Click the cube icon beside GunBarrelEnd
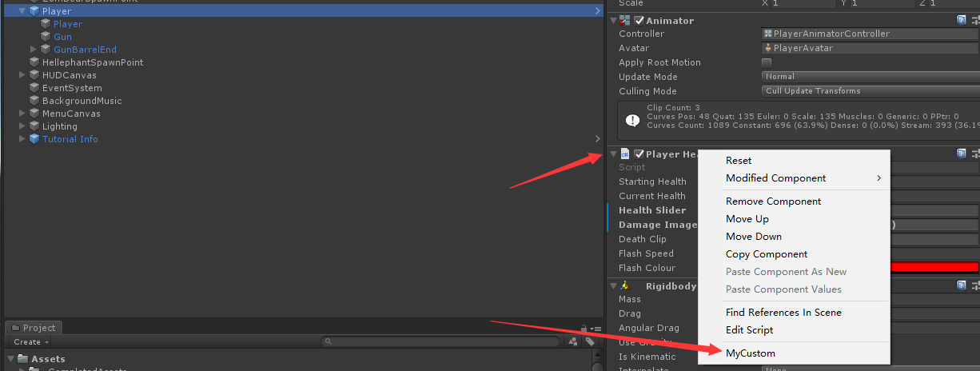 pyautogui.click(x=46, y=50)
